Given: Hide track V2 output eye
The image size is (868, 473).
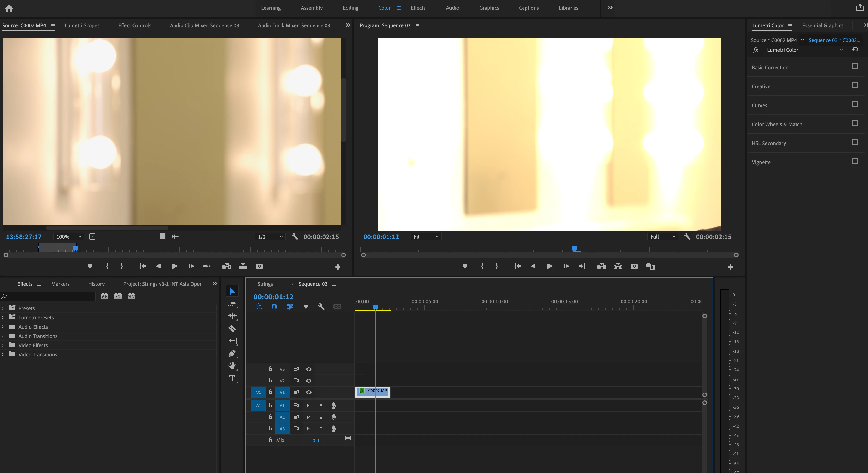Looking at the screenshot, I should (x=308, y=381).
